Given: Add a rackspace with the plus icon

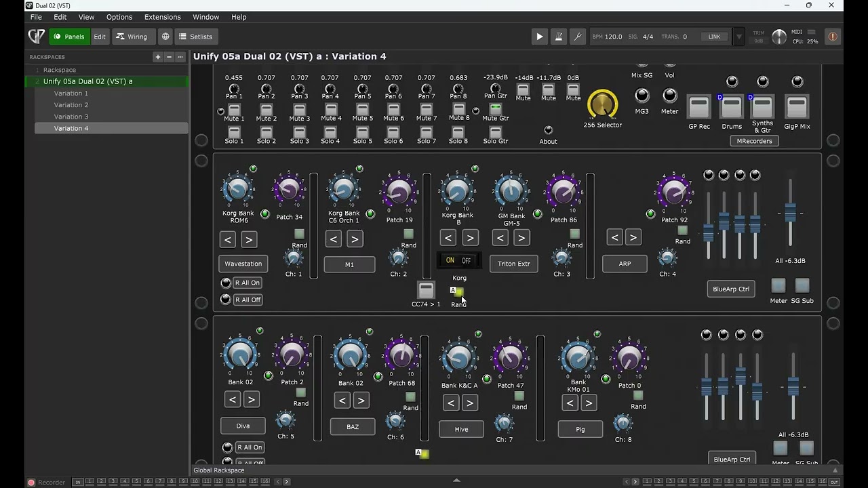Looking at the screenshot, I should (158, 57).
